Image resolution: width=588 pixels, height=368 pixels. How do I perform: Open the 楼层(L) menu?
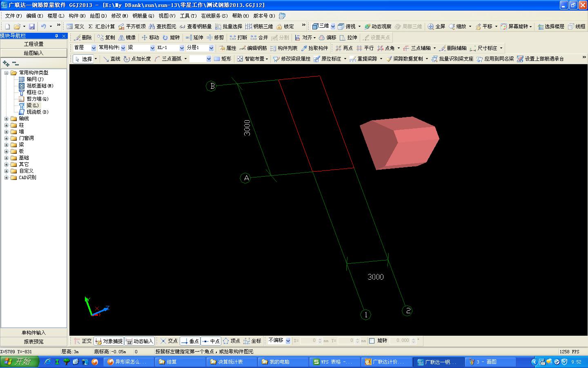(56, 16)
